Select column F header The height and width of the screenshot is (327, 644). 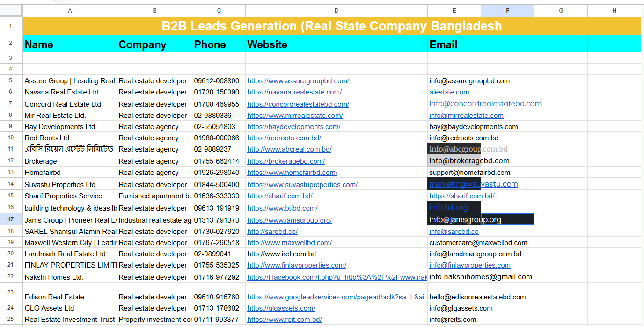click(508, 11)
